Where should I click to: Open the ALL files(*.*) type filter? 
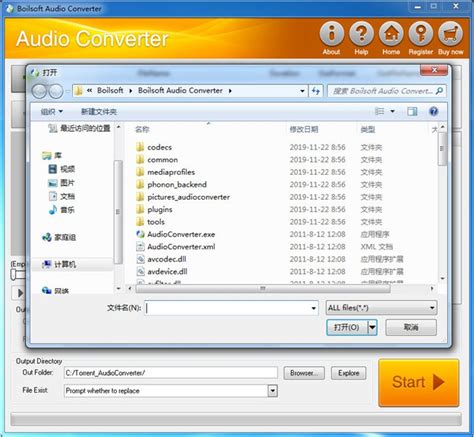point(381,308)
